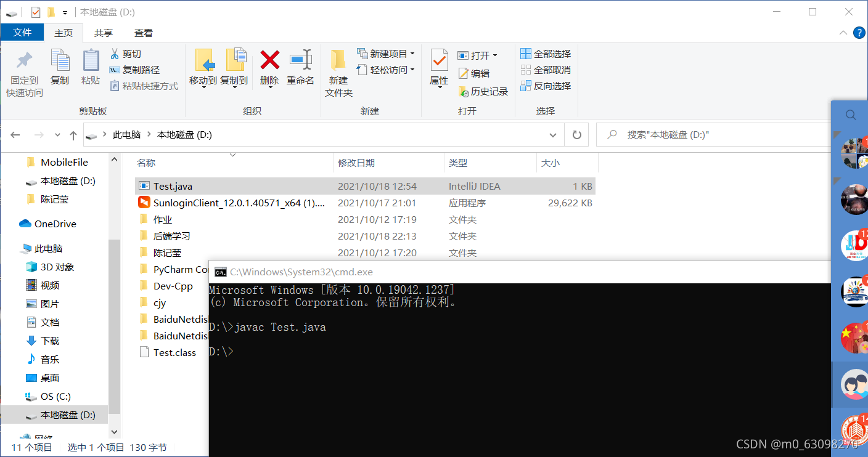This screenshot has height=457, width=868.
Task: Open recent locations dropdown arrow
Action: pos(57,135)
